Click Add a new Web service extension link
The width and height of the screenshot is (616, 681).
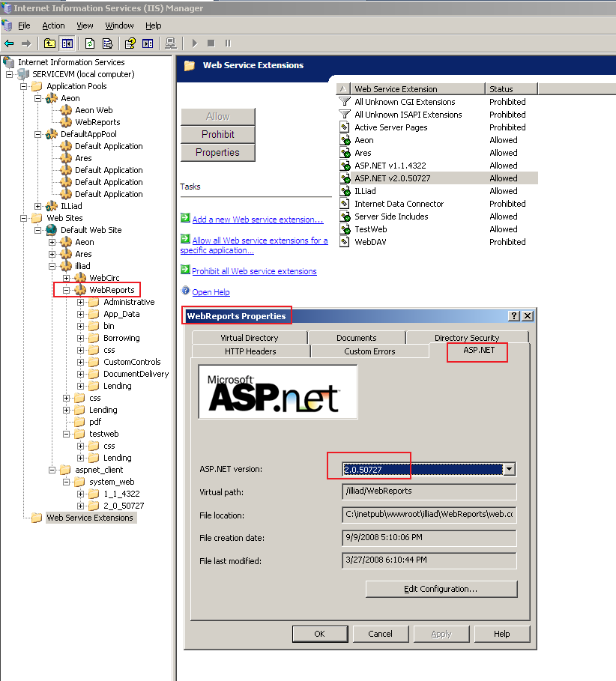[258, 220]
